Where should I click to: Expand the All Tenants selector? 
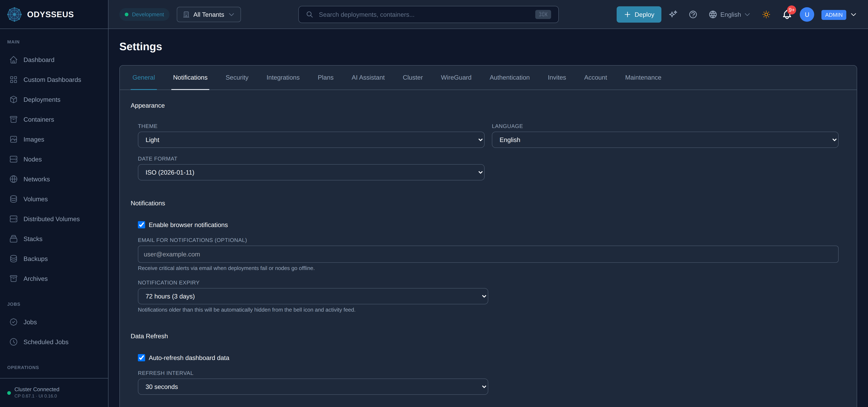[x=209, y=14]
